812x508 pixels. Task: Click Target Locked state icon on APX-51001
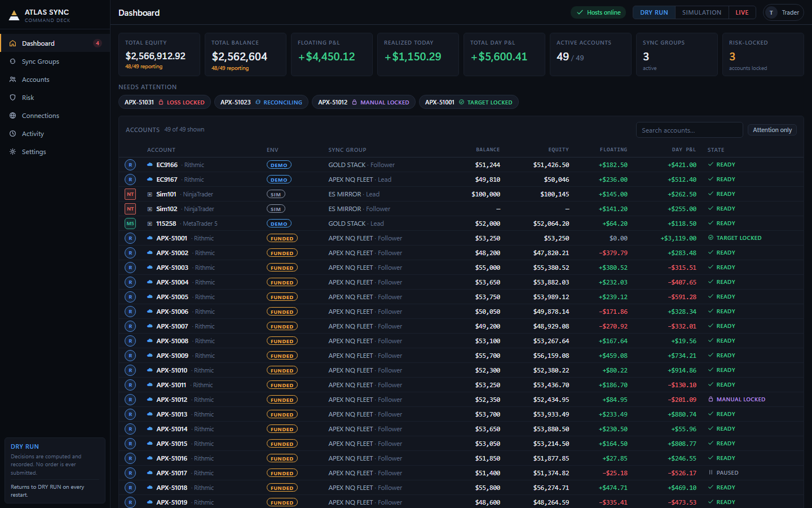tap(710, 238)
